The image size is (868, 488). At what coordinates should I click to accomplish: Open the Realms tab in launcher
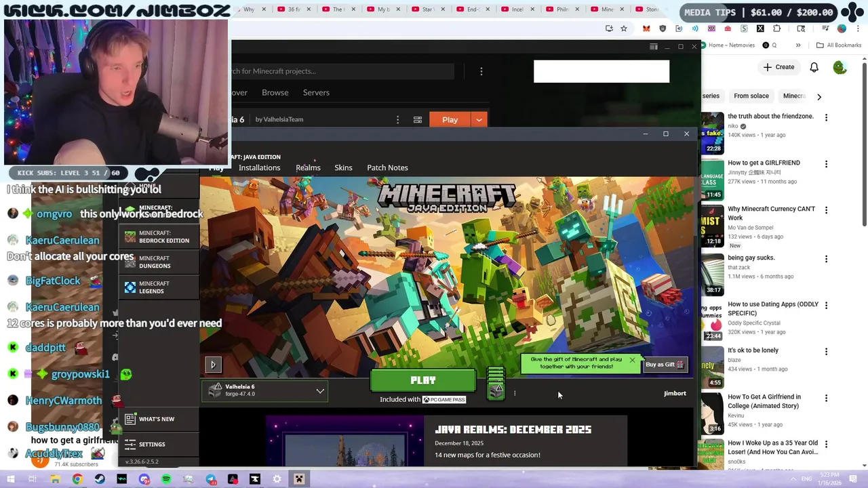tap(308, 167)
